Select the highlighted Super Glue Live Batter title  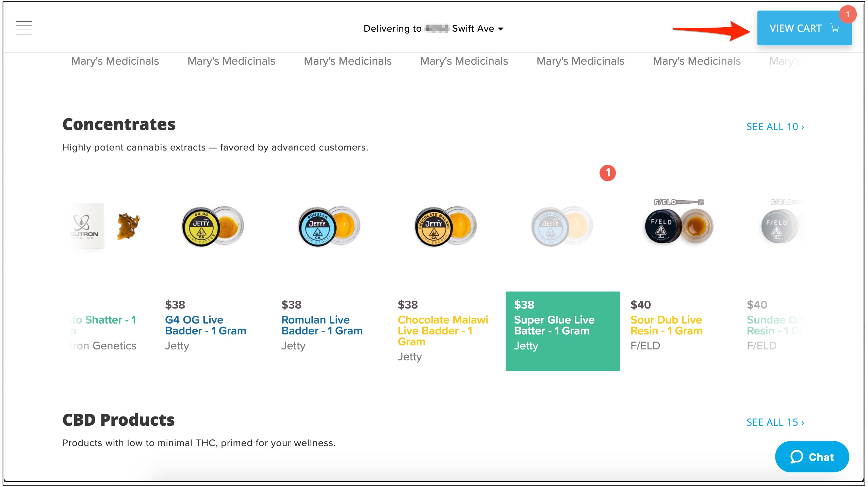[x=554, y=325]
